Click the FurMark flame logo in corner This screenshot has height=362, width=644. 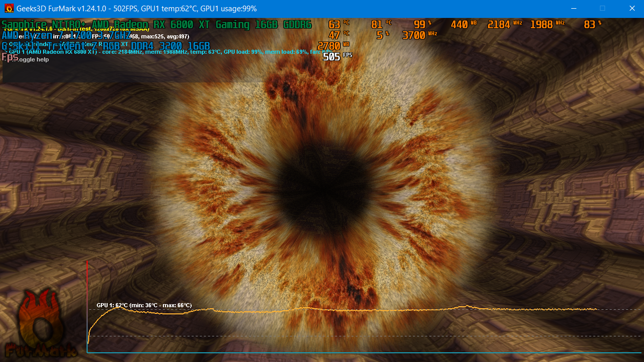point(41,323)
